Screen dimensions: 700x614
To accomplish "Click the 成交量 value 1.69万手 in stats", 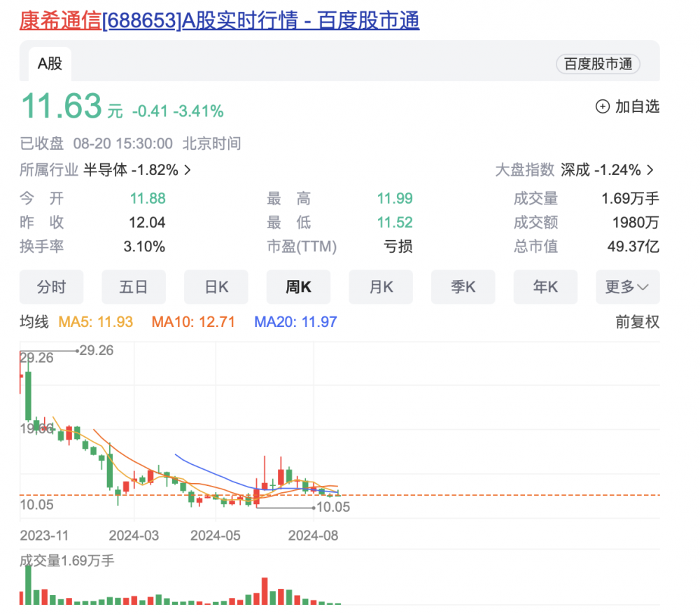I will click(x=630, y=198).
